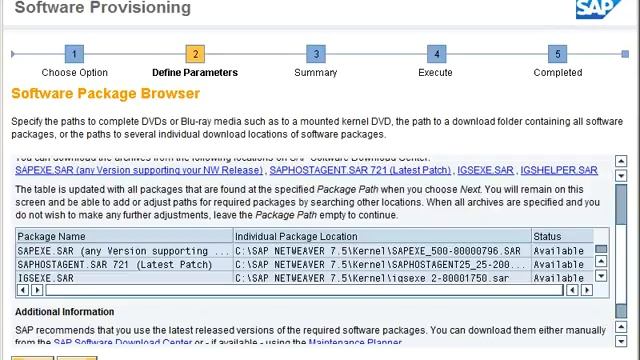Click the SAP logo
The image size is (640, 360).
pos(598,9)
